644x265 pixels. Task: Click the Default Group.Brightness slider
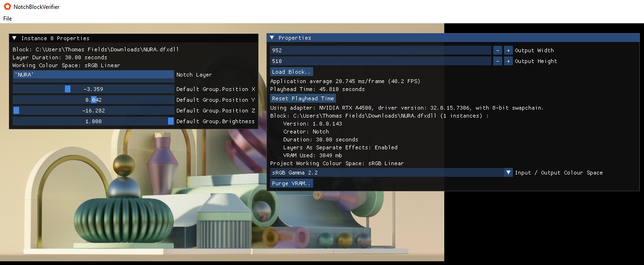[93, 121]
